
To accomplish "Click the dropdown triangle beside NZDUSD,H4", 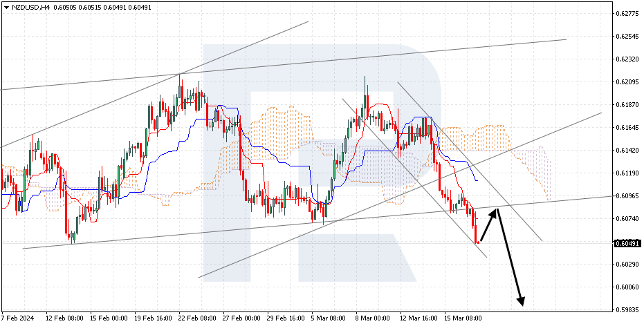I will point(6,8).
